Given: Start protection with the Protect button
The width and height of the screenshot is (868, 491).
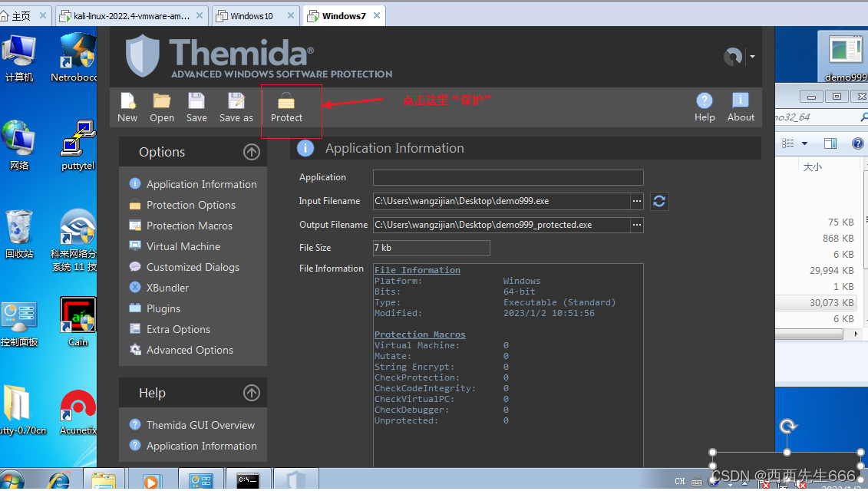Looking at the screenshot, I should [287, 107].
